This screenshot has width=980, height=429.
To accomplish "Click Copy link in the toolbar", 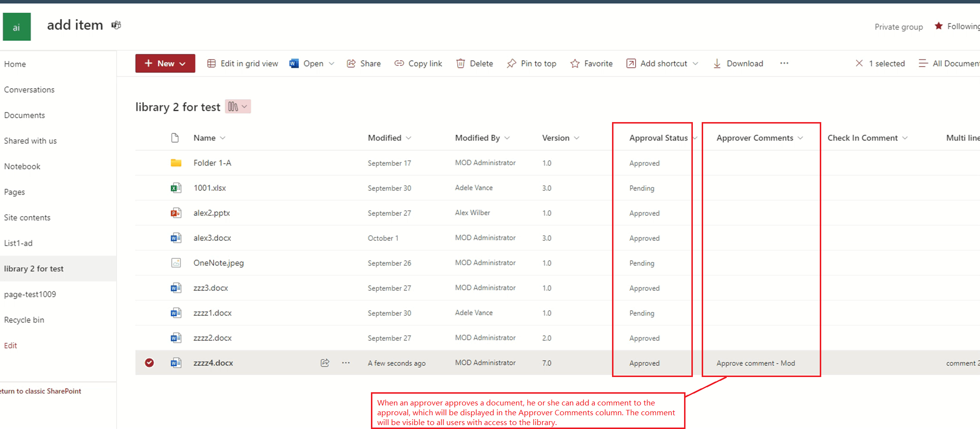I will [418, 63].
